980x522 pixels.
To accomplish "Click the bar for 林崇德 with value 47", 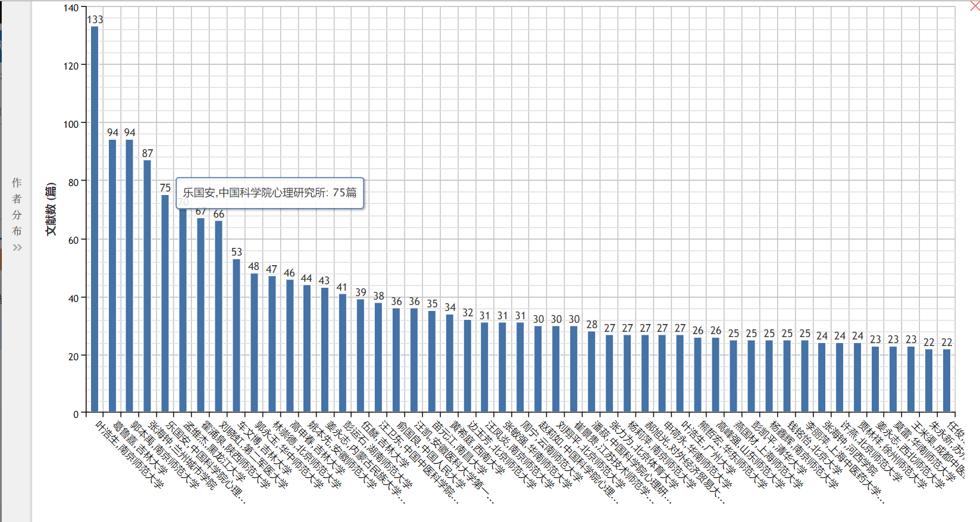I will 272,344.
